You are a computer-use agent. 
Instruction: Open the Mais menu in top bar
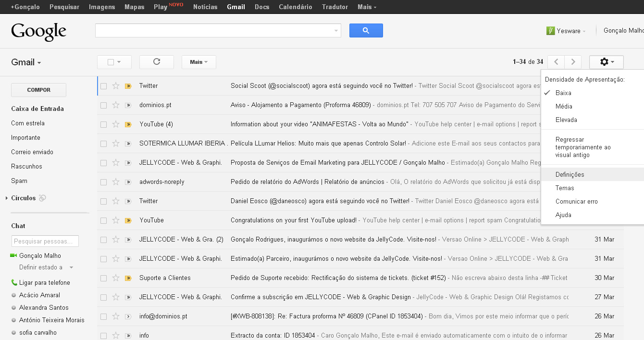tap(367, 7)
